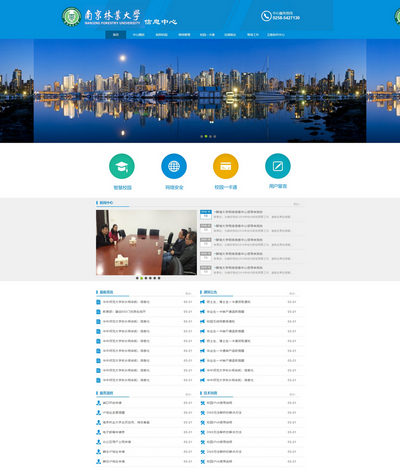
Task: Click the first user icon in service guide list
Action: [98, 403]
